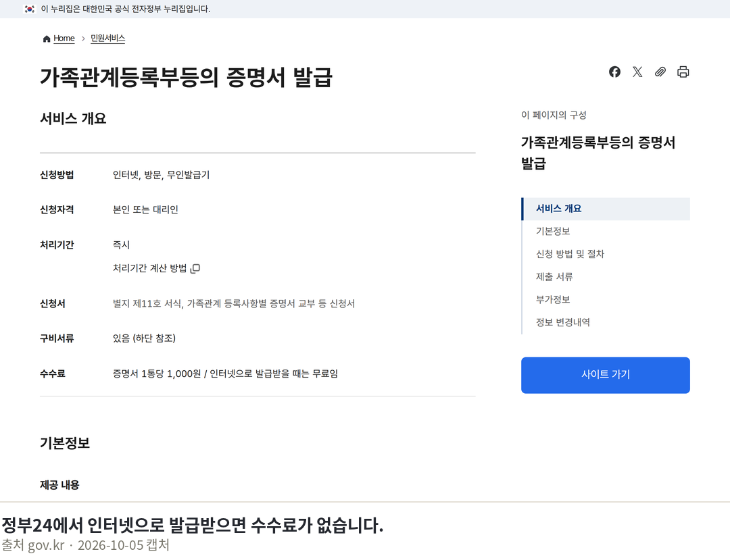Click the Korean flag icon in top banner
Viewport: 730px width, 560px height.
(x=30, y=9)
